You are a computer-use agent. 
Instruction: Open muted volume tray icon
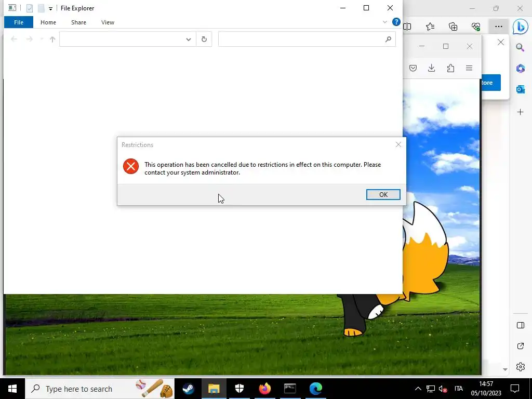[x=443, y=389]
